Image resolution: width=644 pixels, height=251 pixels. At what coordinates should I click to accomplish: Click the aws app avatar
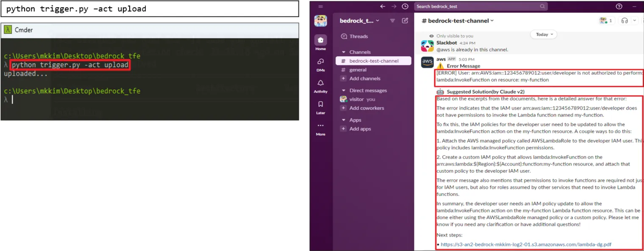(427, 62)
